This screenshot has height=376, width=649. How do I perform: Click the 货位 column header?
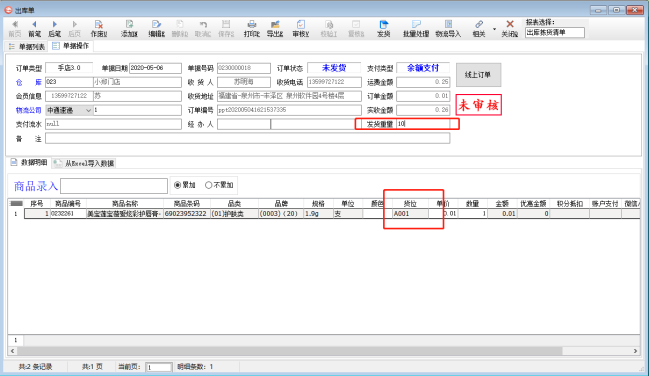[410, 203]
